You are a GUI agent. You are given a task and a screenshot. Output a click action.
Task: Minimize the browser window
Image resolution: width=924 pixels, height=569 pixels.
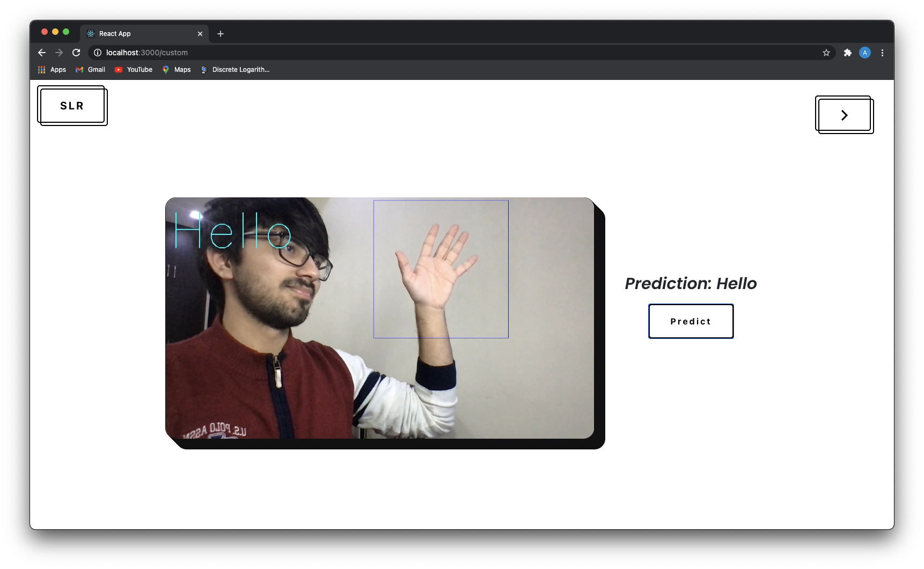(55, 32)
